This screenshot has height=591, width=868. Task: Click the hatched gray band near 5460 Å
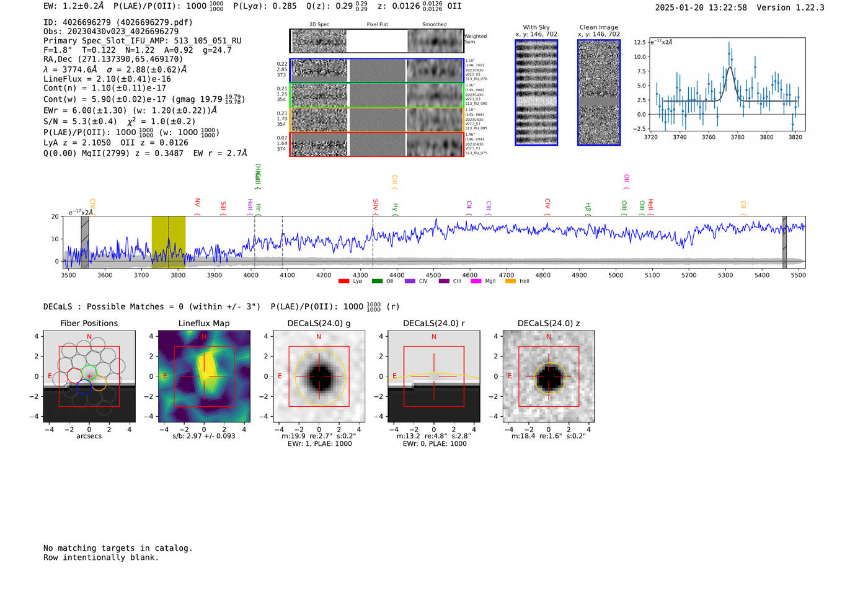[784, 242]
